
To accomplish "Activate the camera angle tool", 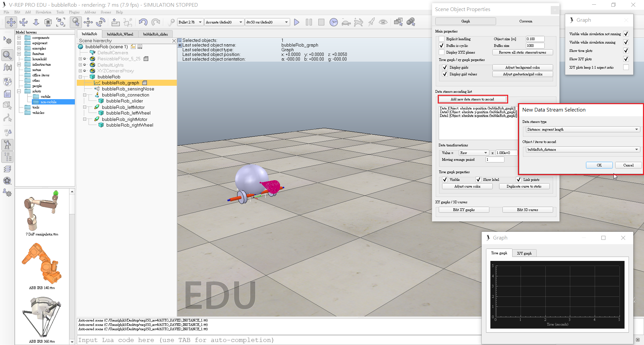I will coord(48,22).
